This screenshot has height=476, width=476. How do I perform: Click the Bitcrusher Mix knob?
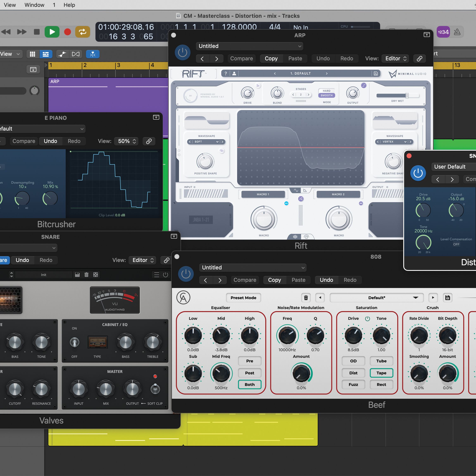(x=50, y=199)
